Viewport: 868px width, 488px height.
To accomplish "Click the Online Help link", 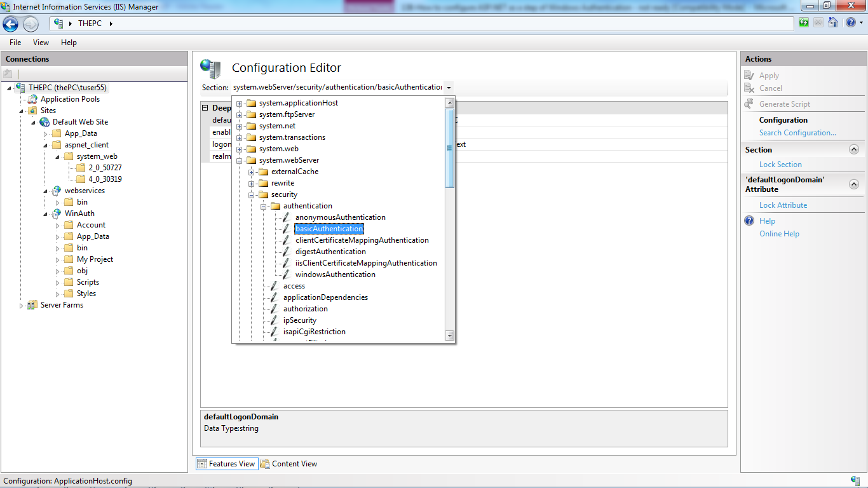I will [x=779, y=234].
